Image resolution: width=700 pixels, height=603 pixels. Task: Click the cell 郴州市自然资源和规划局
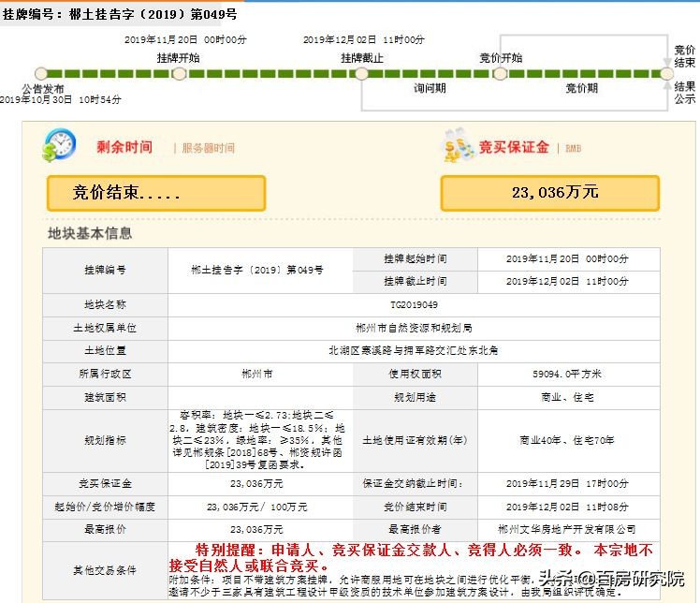click(x=414, y=328)
